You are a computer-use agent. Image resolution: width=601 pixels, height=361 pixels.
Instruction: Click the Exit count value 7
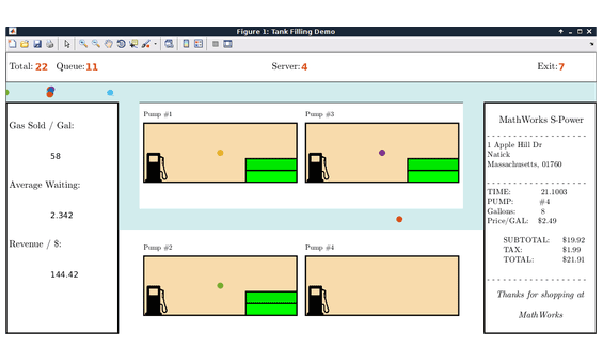pos(561,67)
